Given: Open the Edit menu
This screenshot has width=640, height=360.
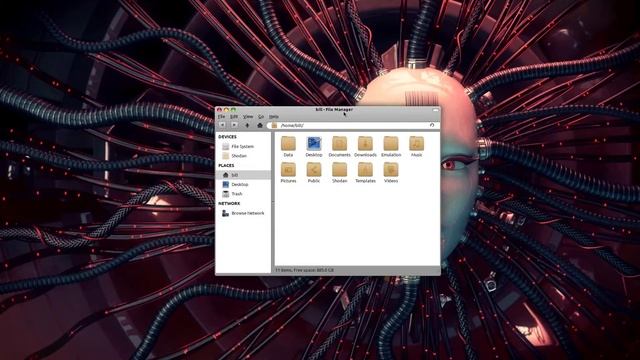Looking at the screenshot, I should click(x=234, y=117).
